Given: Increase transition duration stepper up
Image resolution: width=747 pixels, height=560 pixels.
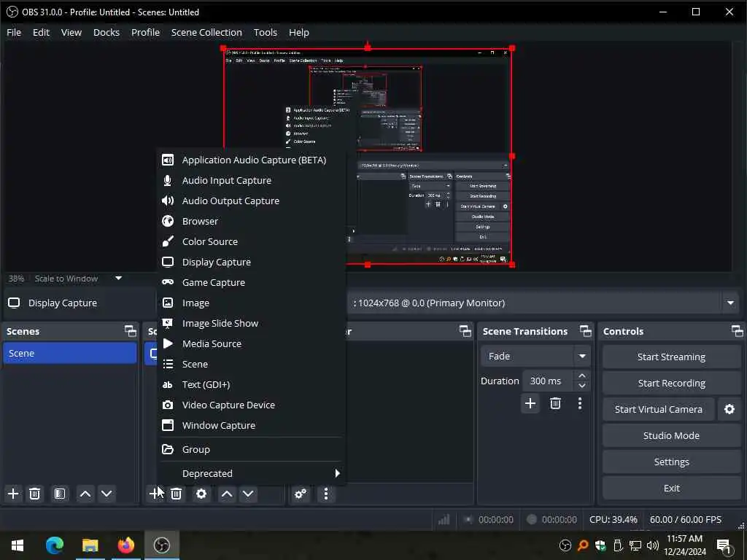Looking at the screenshot, I should coord(581,376).
